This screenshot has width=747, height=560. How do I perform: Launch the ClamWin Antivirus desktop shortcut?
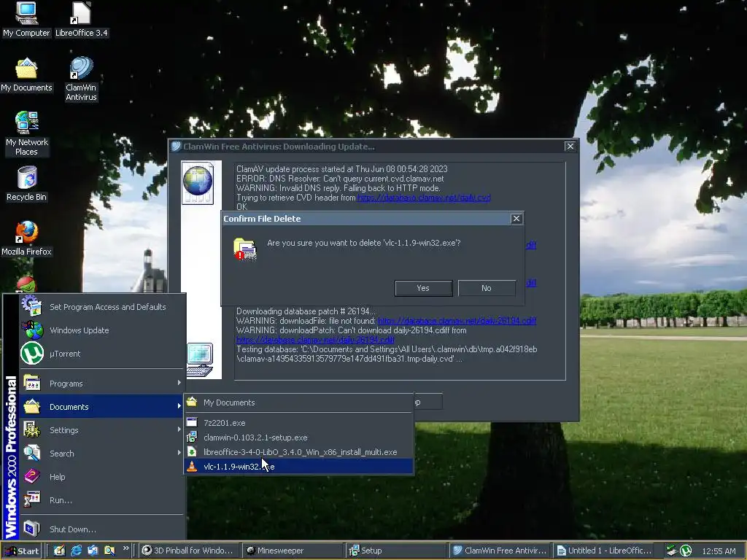(x=81, y=79)
